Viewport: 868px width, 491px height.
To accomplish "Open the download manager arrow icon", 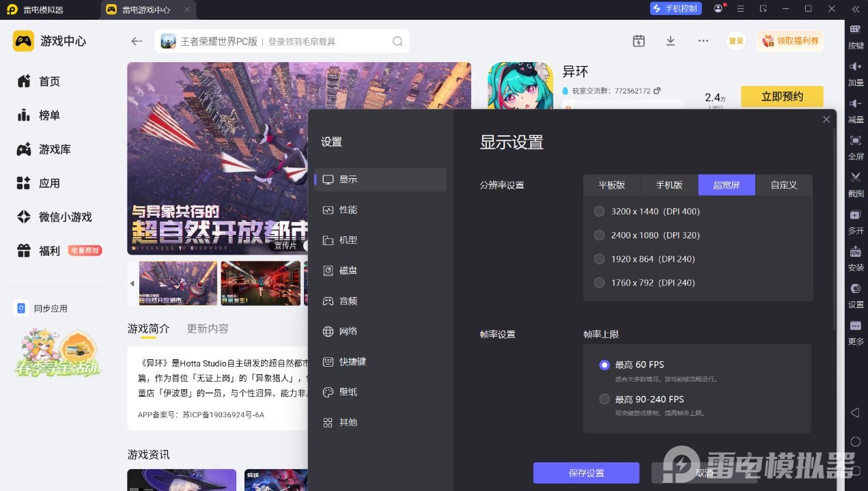I will pos(671,41).
